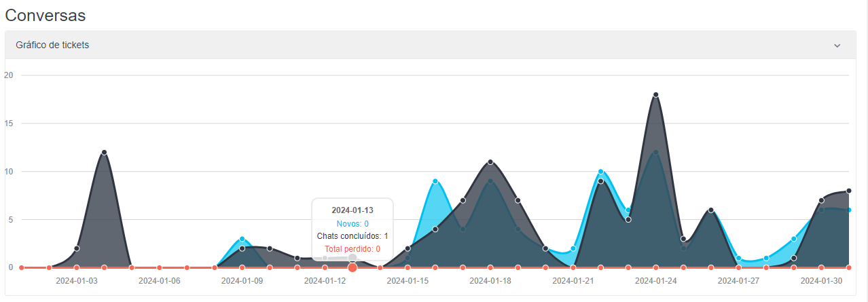Select last dark point valued 8
868x302 pixels.
click(x=849, y=191)
